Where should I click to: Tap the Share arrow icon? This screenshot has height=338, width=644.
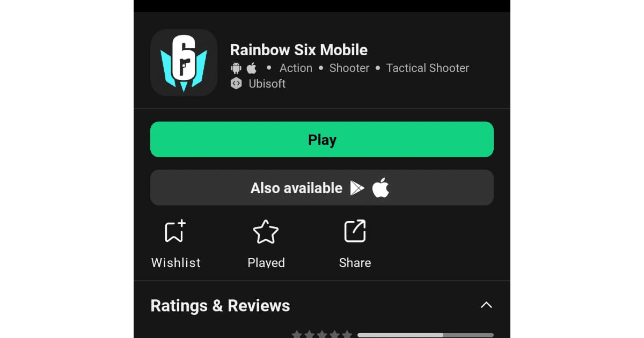(355, 231)
